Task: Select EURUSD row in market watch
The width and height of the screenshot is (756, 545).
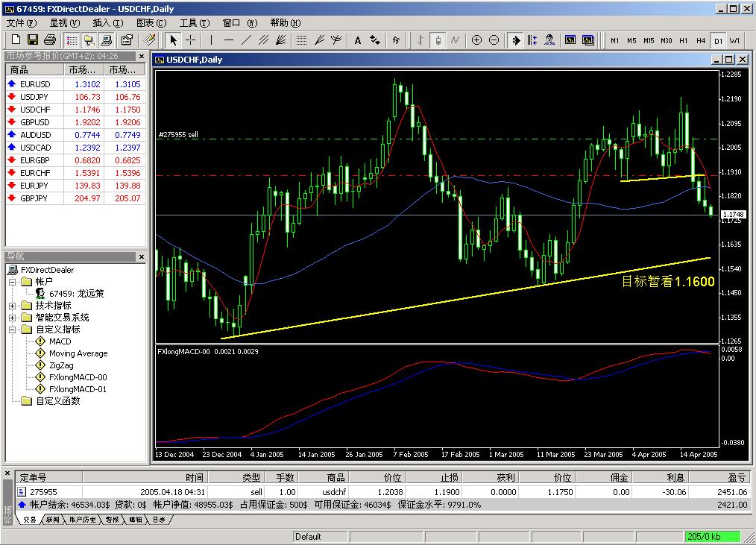Action: [75, 84]
